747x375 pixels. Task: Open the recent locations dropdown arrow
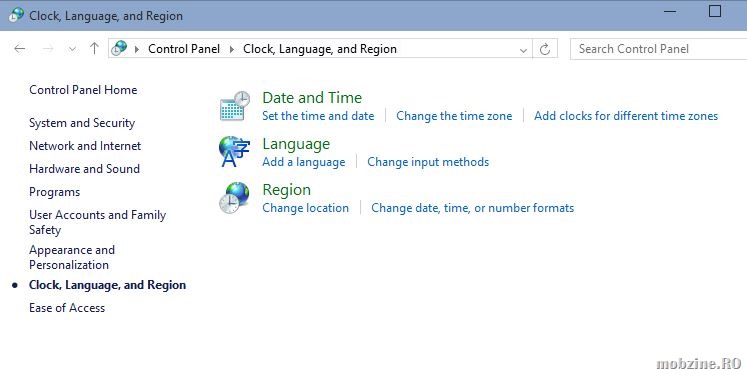[x=72, y=49]
